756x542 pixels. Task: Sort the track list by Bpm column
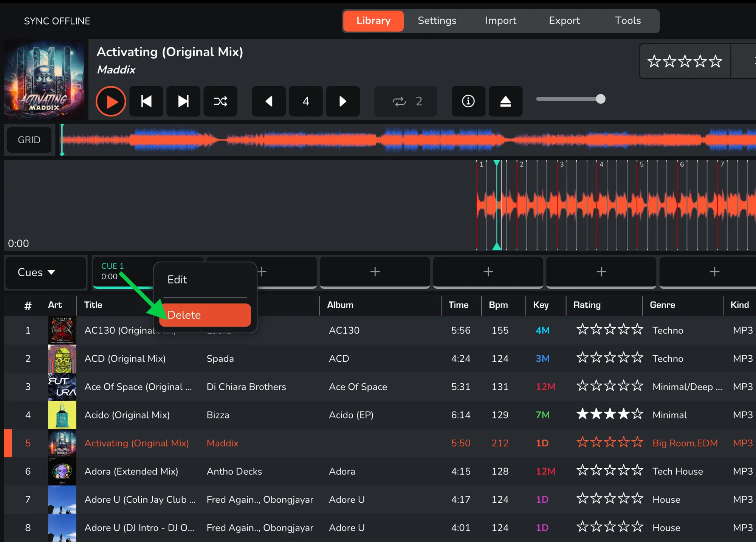pyautogui.click(x=498, y=305)
